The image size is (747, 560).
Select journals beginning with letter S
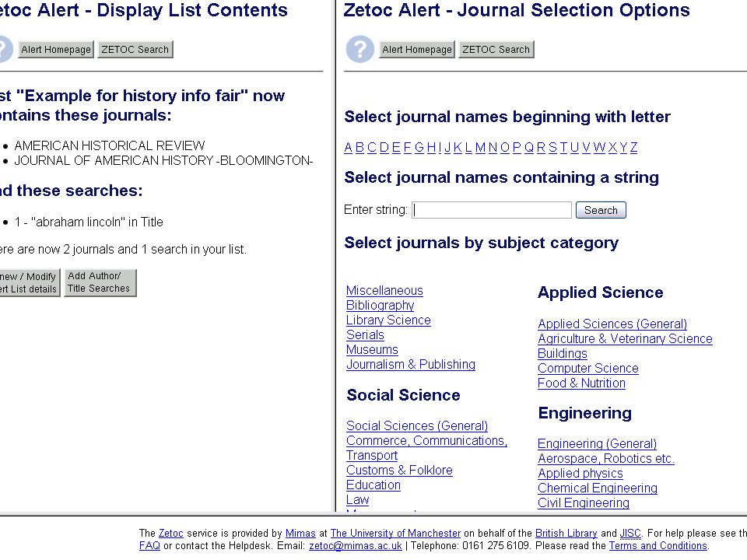click(552, 148)
